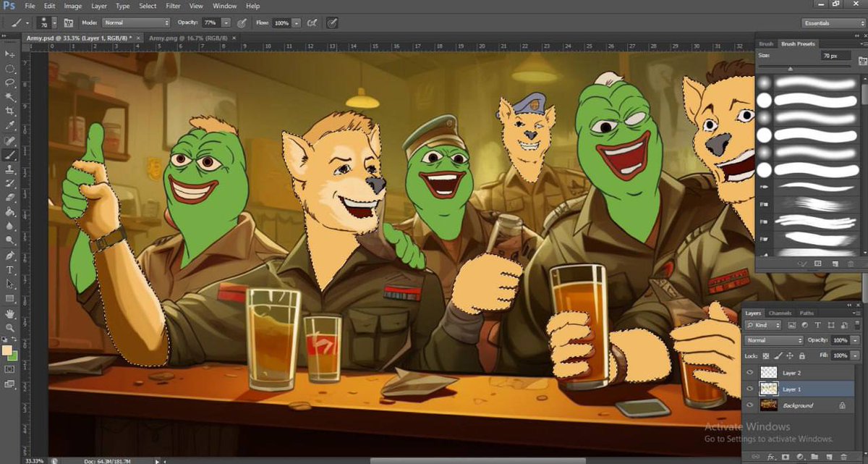Create a new layer group
868x464 pixels.
click(814, 457)
